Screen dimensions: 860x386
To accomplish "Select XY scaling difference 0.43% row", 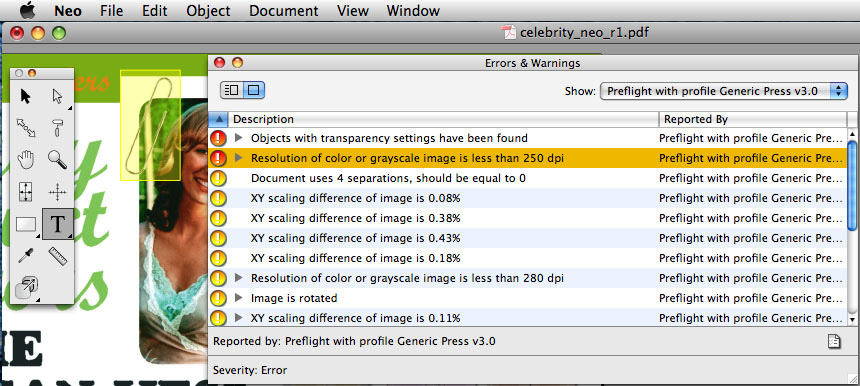I will 528,238.
